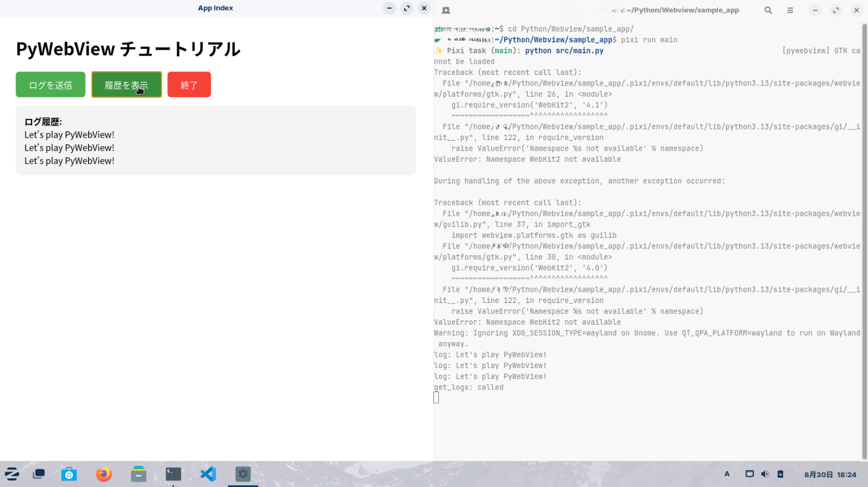Screen dimensions: 868x487
Task: Click the PyWebView チュートリアル heading
Action: 128,49
